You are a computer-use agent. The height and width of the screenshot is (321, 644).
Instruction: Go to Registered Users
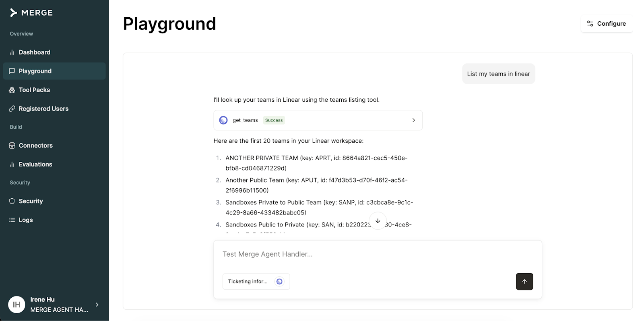54,109
